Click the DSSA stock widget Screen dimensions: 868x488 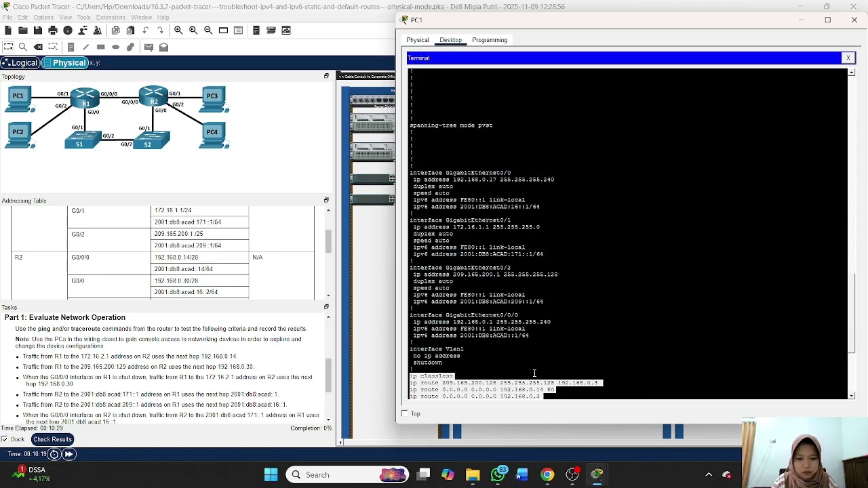pos(31,474)
